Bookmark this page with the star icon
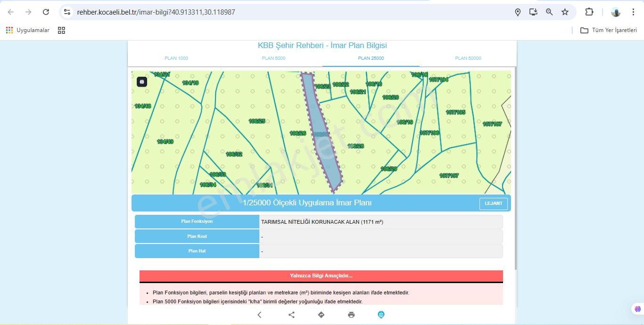Screen dimensions: 644x325 tap(565, 12)
